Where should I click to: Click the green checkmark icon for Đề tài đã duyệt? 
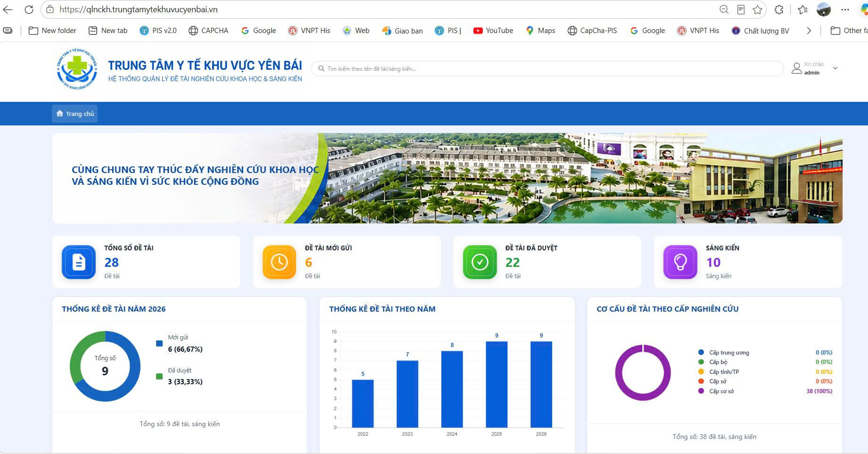[480, 262]
